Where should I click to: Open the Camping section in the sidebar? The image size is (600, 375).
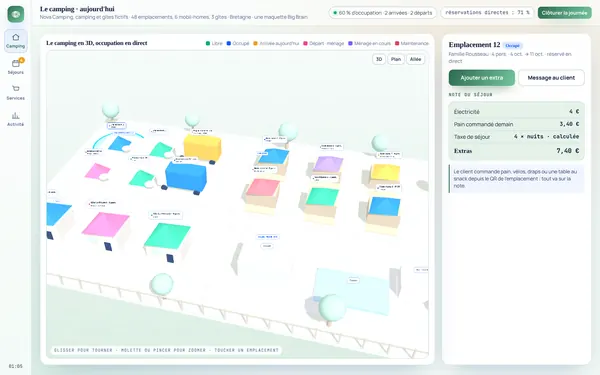pos(16,41)
